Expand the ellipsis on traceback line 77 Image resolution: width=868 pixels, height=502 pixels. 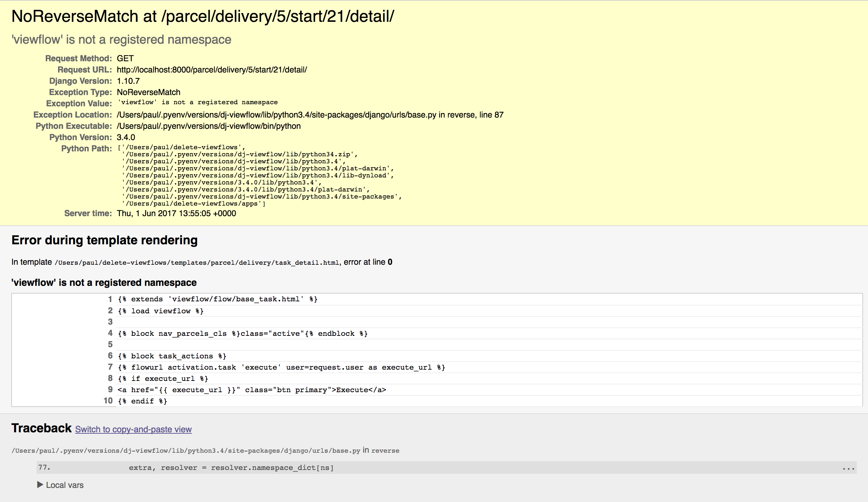pos(848,468)
